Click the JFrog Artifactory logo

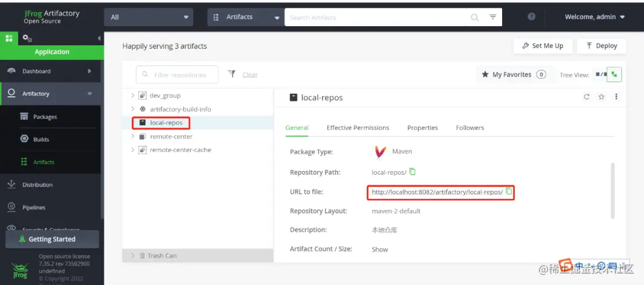pyautogui.click(x=51, y=17)
